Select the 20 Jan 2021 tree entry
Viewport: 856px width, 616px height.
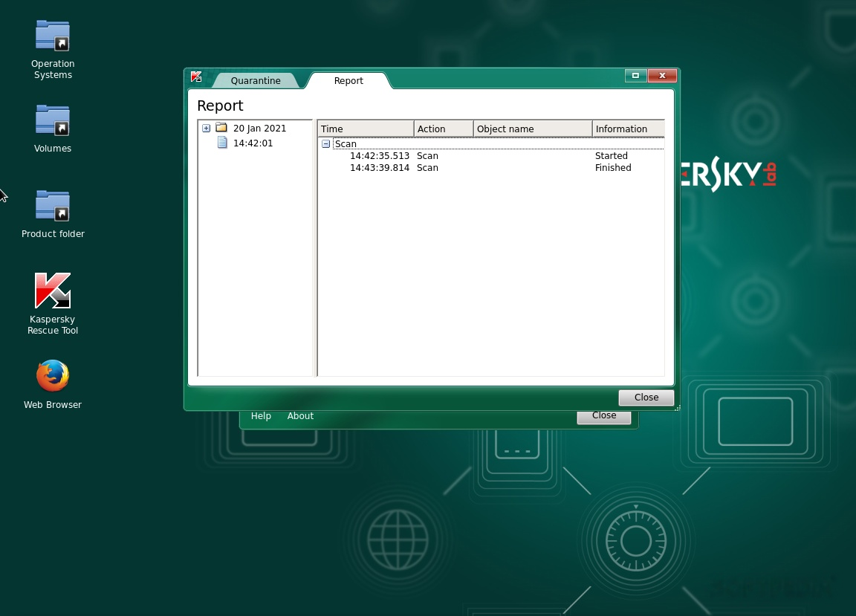259,129
